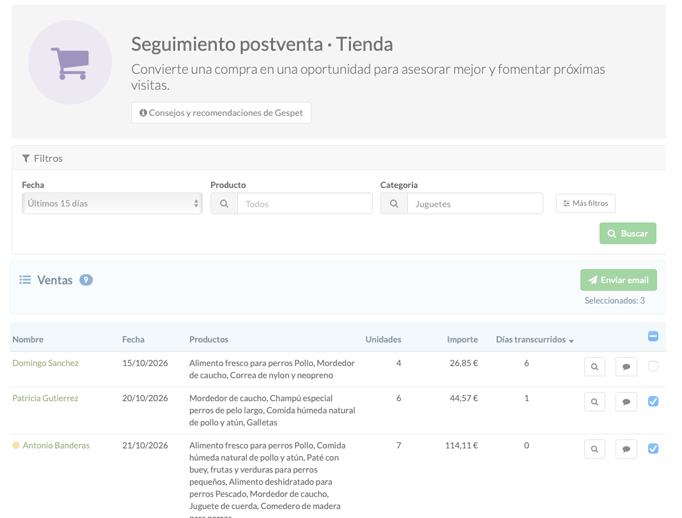Open message icon for Antonio Banderas
This screenshot has height=518, width=682.
[626, 449]
